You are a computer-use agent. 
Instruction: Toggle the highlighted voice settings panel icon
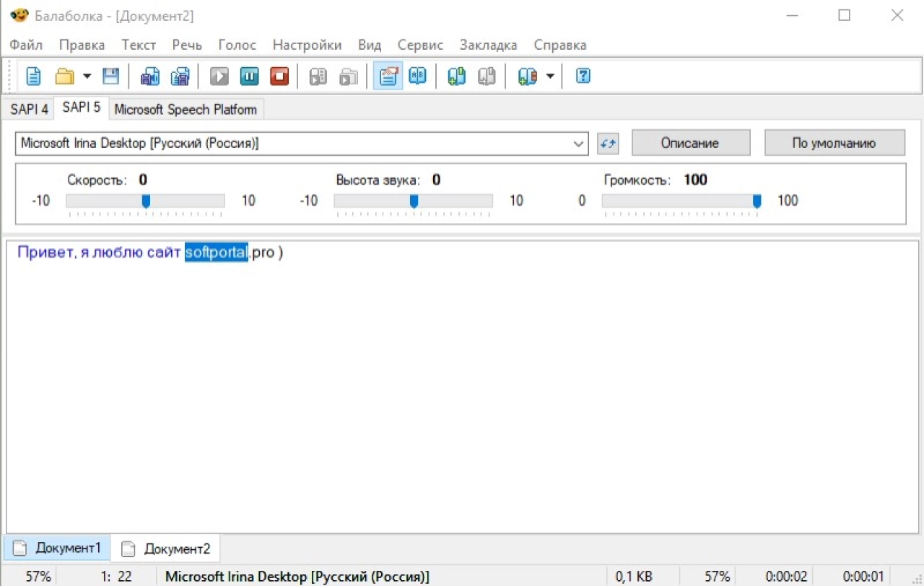click(388, 76)
